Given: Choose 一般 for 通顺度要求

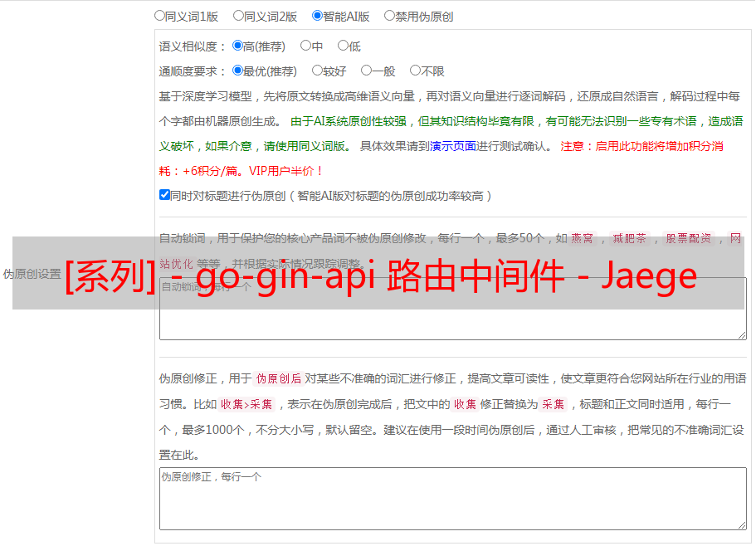Looking at the screenshot, I should coord(366,71).
